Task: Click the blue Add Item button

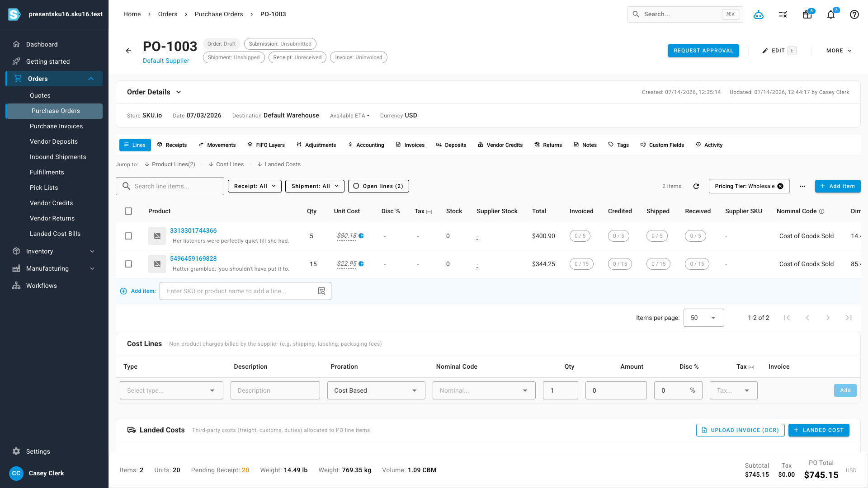Action: click(838, 186)
